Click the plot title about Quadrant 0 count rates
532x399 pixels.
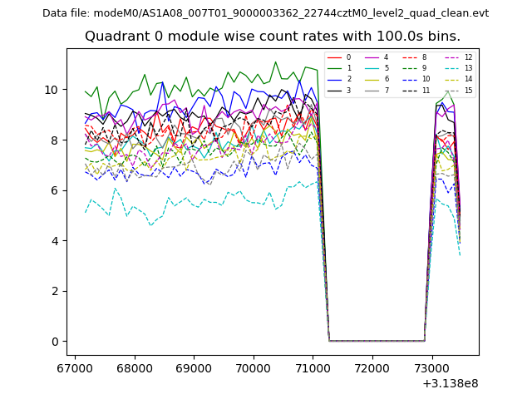click(x=273, y=37)
